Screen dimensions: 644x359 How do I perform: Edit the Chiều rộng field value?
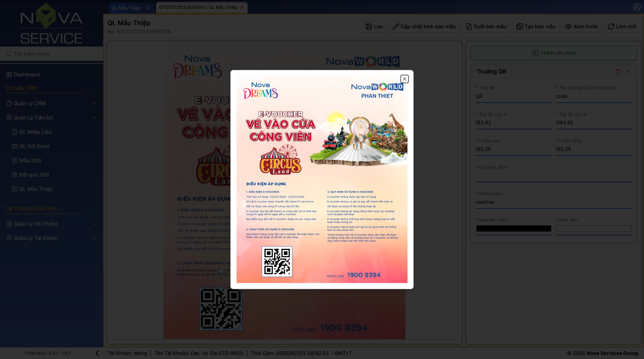click(594, 149)
